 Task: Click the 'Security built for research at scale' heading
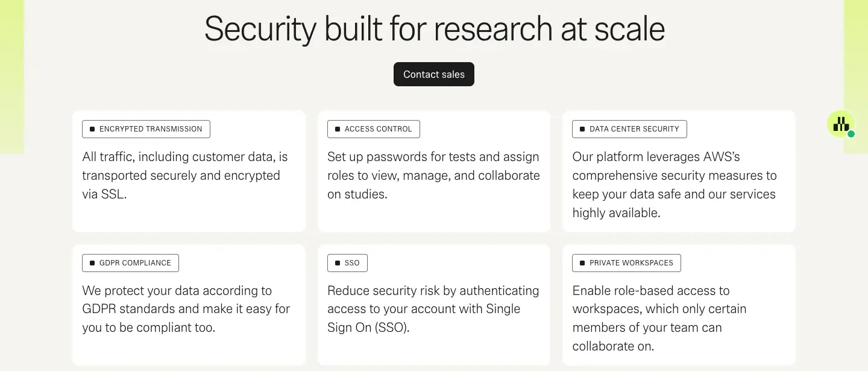coord(434,29)
